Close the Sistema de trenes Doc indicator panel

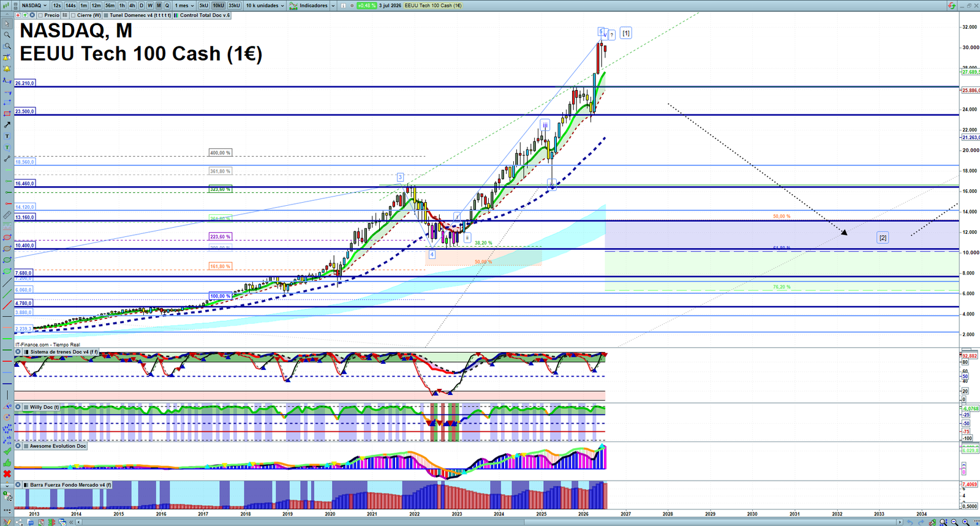tap(18, 352)
